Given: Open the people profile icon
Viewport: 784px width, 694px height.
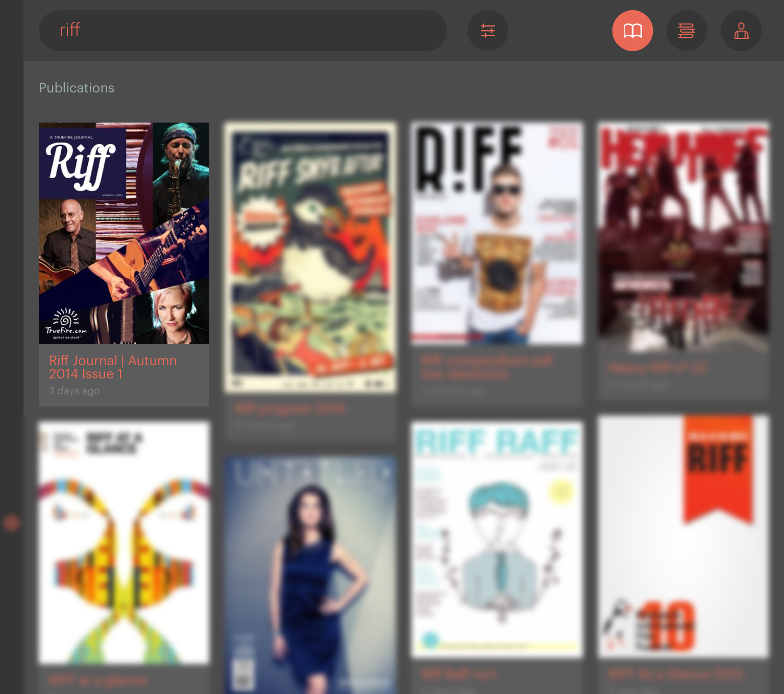Looking at the screenshot, I should point(741,31).
